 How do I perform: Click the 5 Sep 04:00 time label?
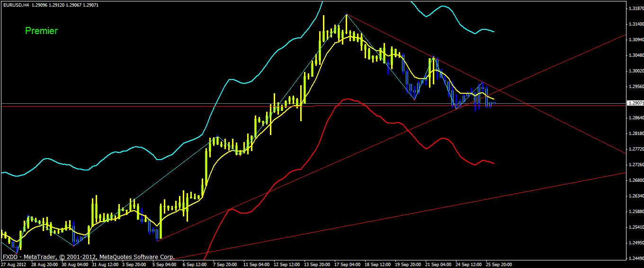[x=165, y=264]
